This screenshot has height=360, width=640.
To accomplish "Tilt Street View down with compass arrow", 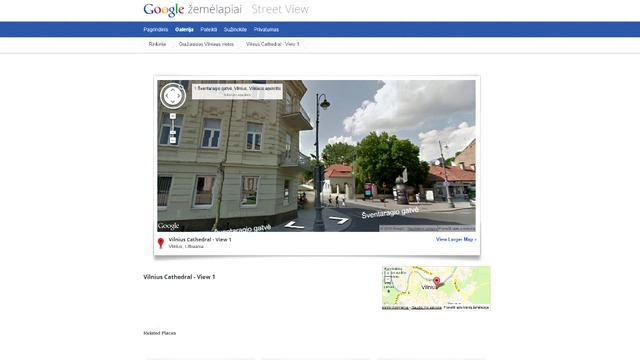I will pos(173,102).
